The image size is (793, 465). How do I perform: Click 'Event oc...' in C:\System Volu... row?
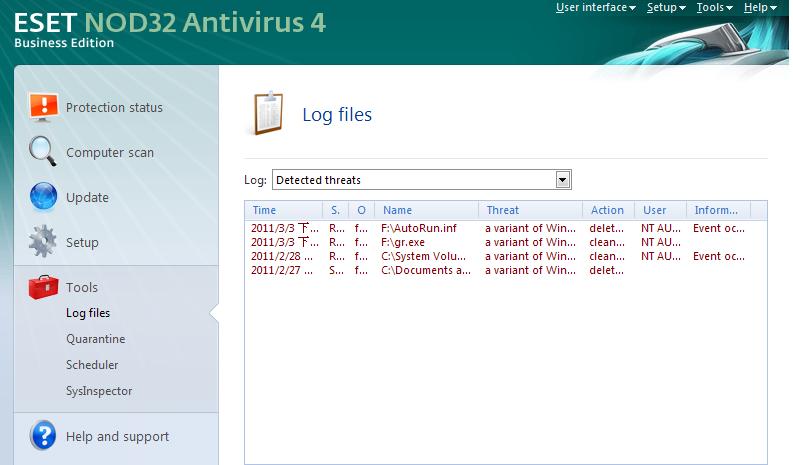click(x=719, y=257)
